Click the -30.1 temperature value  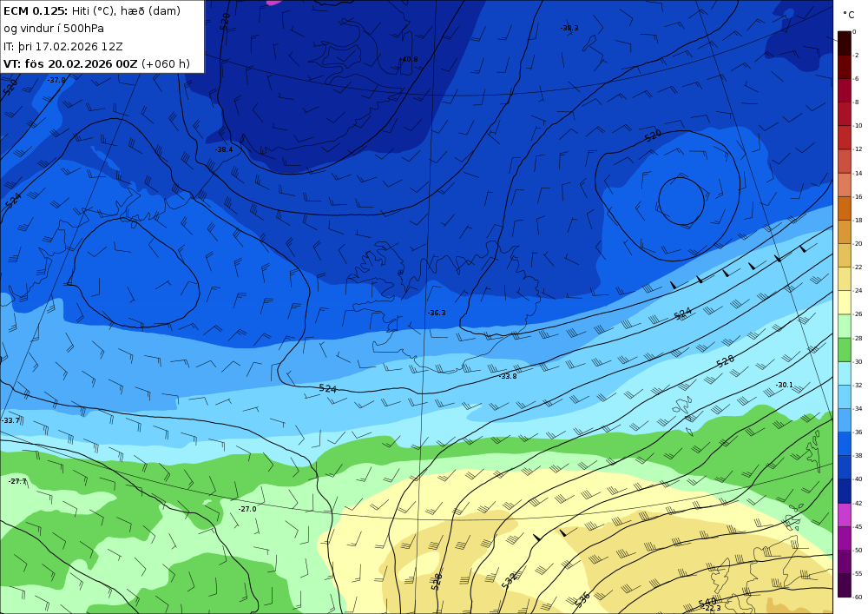pyautogui.click(x=784, y=385)
